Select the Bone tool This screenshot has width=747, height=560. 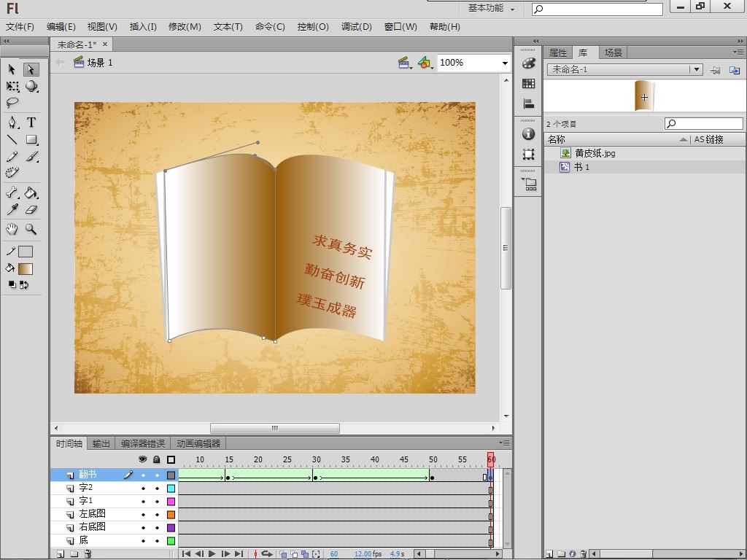pyautogui.click(x=12, y=192)
